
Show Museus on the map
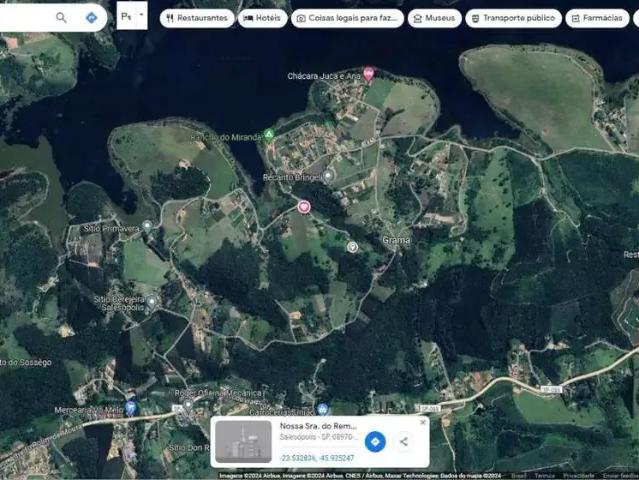pyautogui.click(x=434, y=18)
